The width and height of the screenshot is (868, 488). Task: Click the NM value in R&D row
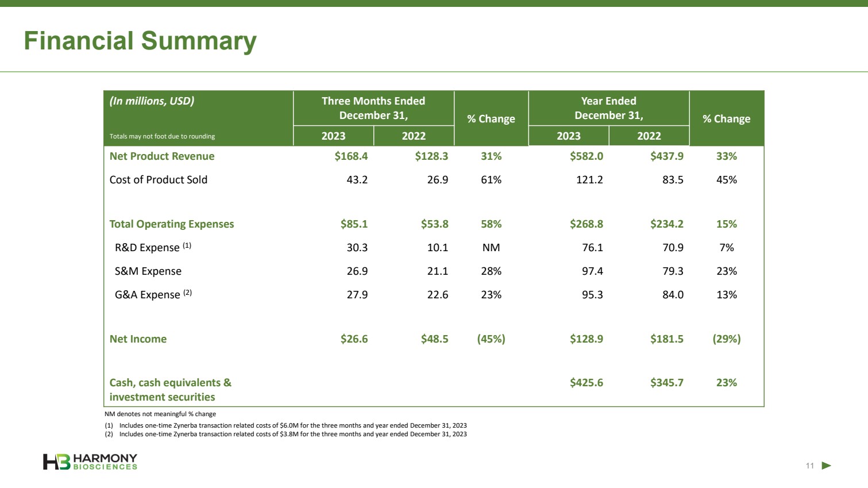tap(491, 248)
